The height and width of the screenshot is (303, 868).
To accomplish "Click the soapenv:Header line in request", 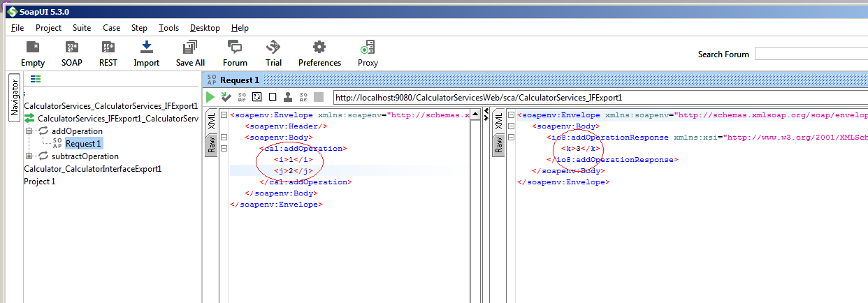I will point(286,126).
